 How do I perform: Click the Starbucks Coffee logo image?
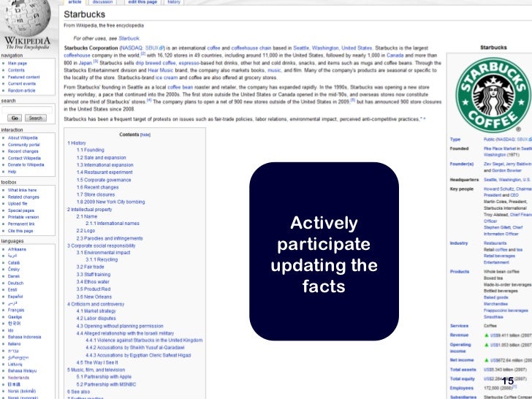(493, 95)
